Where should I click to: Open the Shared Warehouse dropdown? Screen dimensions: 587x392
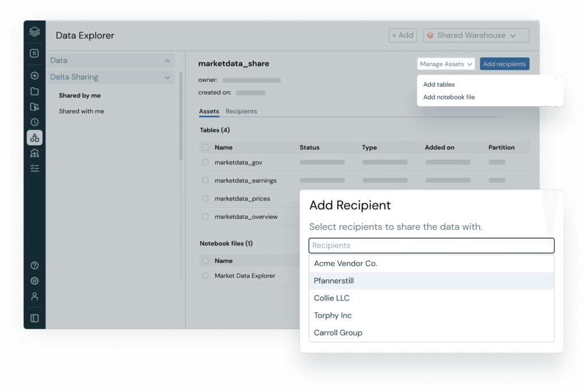(476, 36)
